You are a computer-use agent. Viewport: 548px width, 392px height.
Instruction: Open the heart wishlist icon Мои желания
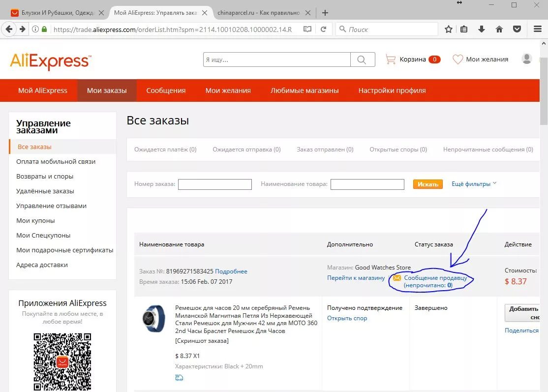click(457, 60)
